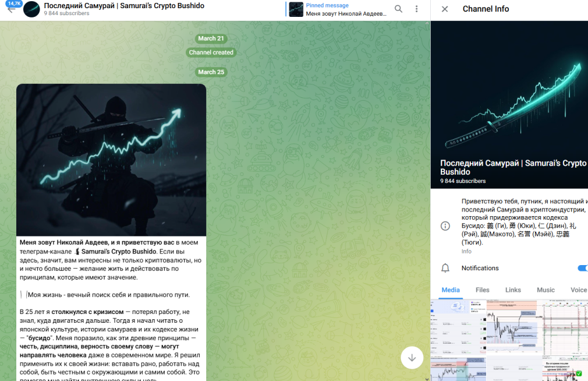Jump to the latest message with the down-arrow button
This screenshot has height=381, width=588.
pos(412,358)
